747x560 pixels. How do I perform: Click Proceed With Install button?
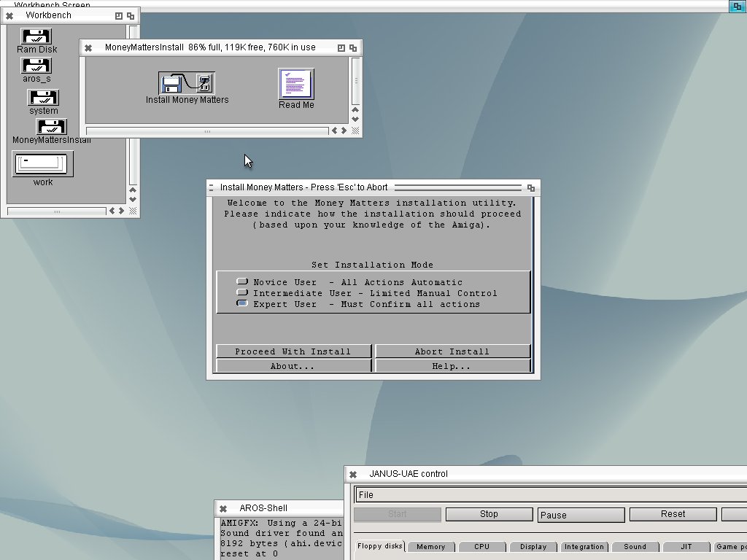(x=293, y=351)
